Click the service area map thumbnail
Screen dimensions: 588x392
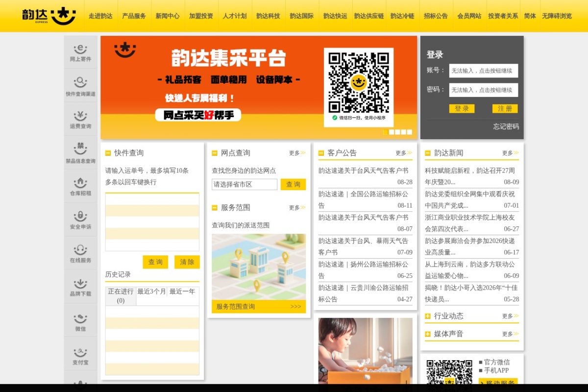pyautogui.click(x=259, y=267)
